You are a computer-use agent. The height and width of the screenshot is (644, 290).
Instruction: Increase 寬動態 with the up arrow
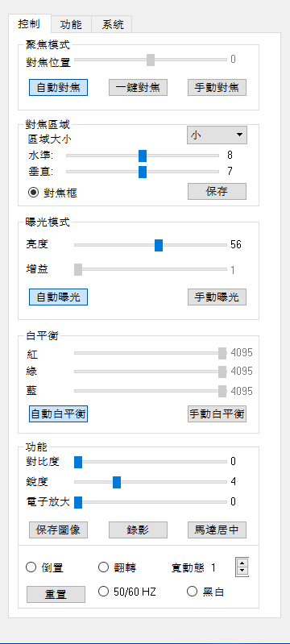[x=242, y=563]
